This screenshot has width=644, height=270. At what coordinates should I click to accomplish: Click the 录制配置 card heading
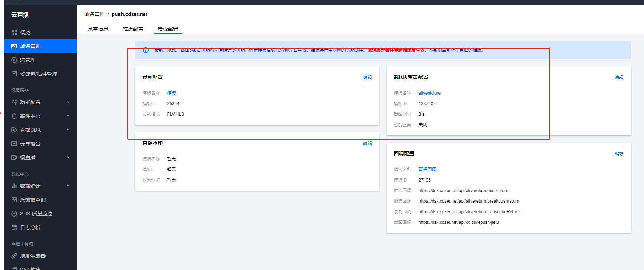coord(152,77)
